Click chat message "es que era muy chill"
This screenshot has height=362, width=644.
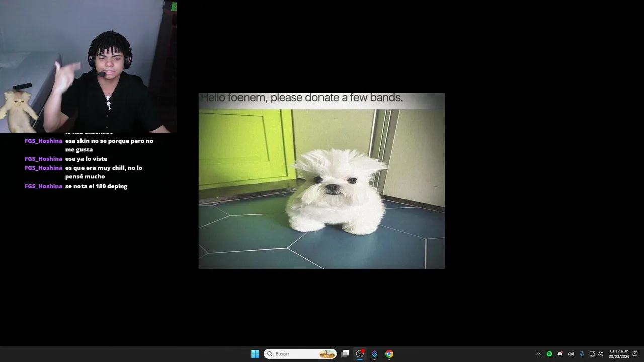(x=104, y=172)
